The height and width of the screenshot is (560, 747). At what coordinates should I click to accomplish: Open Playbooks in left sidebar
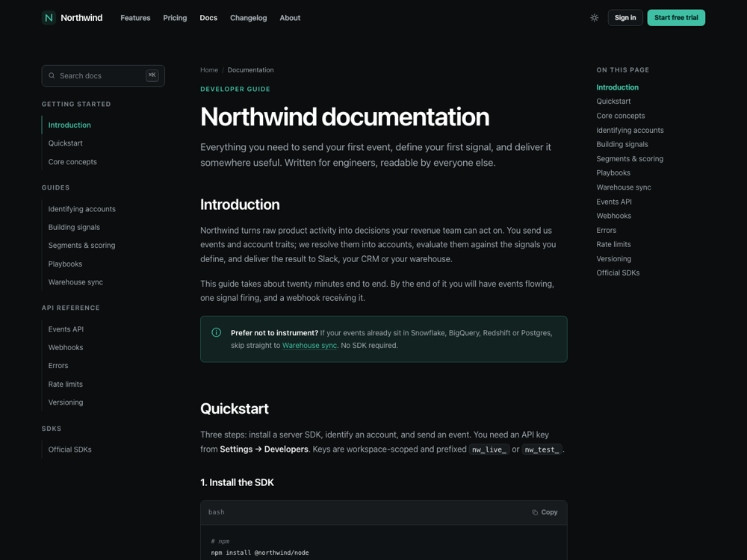(65, 264)
